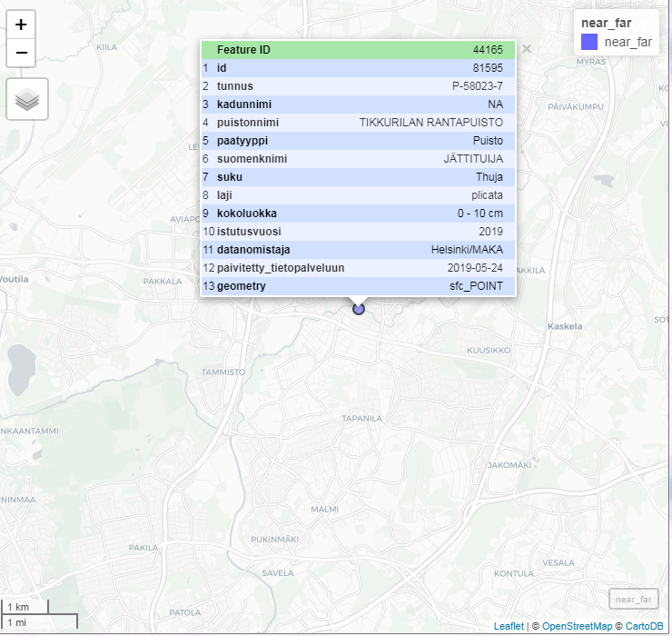Viewport: 672px width, 636px height.
Task: Click the datanomistaja Helsinki/MAKA row
Action: 358,250
